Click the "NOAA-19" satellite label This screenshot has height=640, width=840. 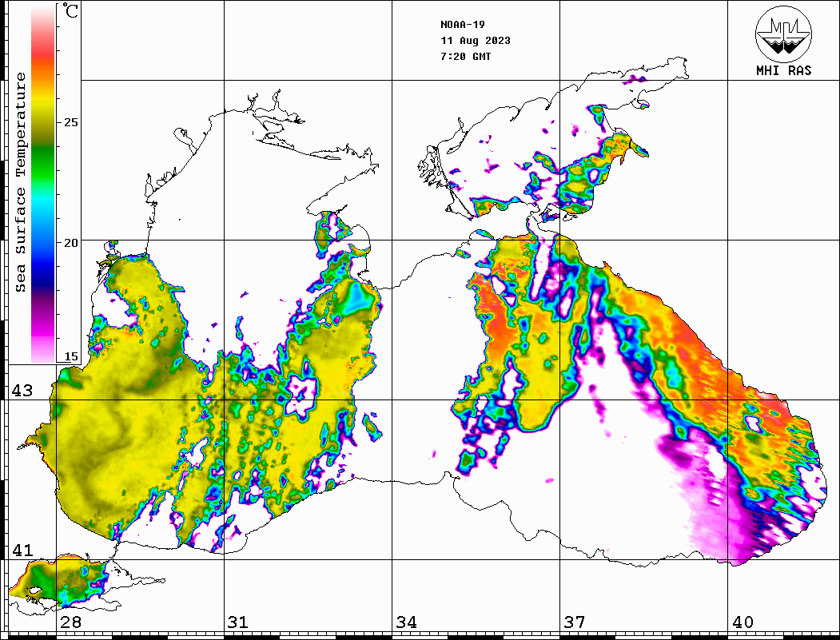click(x=462, y=25)
